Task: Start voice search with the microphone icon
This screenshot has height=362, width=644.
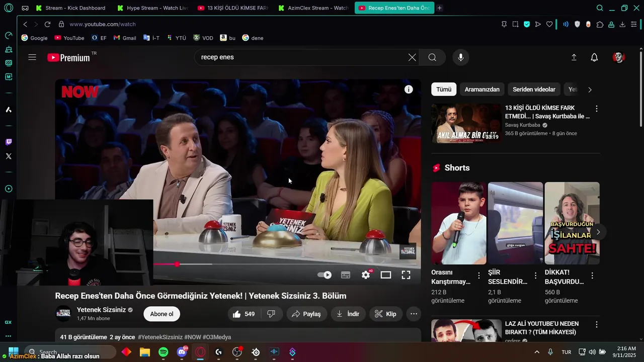Action: click(x=460, y=57)
